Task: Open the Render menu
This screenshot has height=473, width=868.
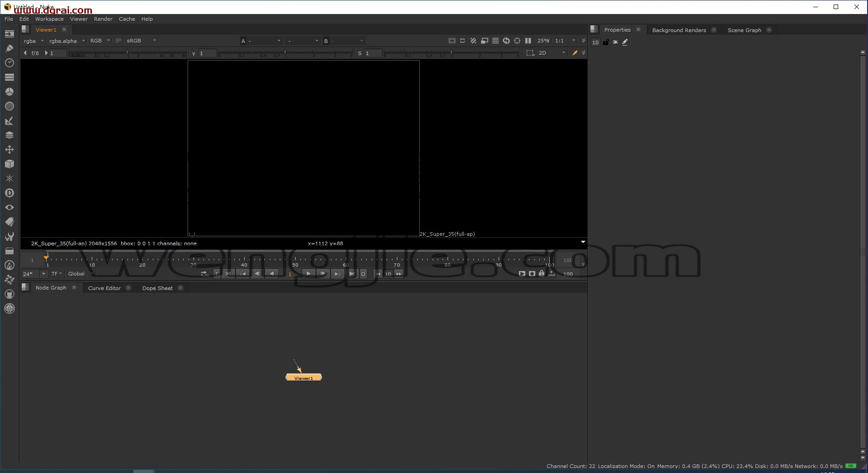Action: [x=103, y=19]
